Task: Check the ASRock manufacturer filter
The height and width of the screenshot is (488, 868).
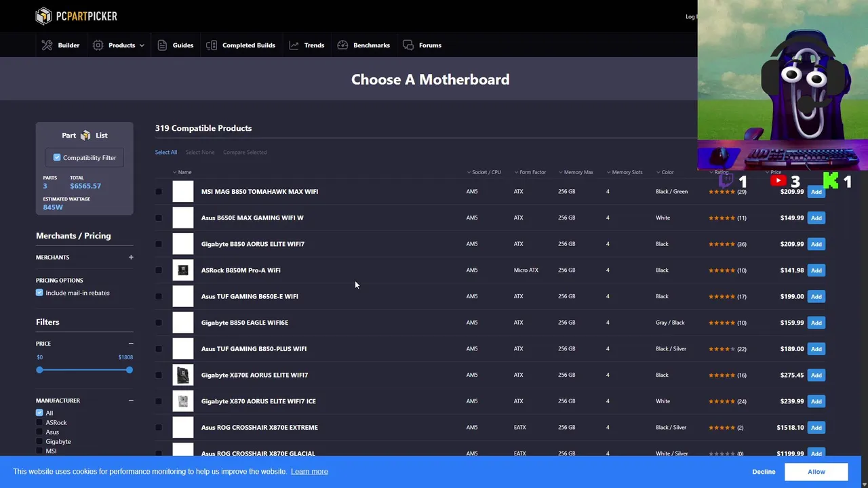Action: pos(39,422)
